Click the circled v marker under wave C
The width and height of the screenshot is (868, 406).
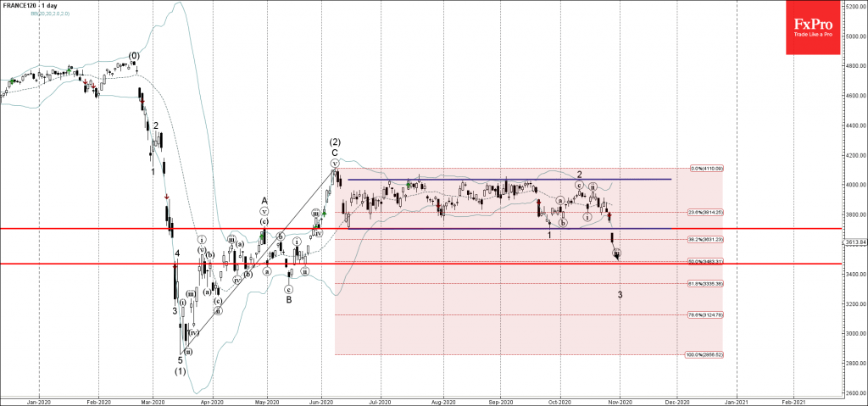pos(334,162)
